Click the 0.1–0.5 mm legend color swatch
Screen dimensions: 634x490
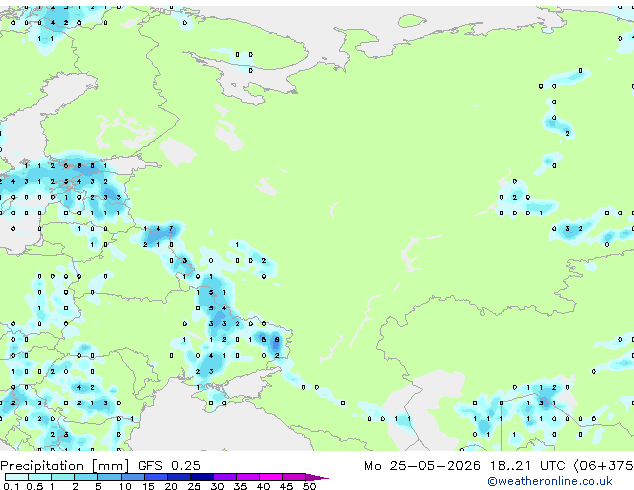click(x=17, y=477)
